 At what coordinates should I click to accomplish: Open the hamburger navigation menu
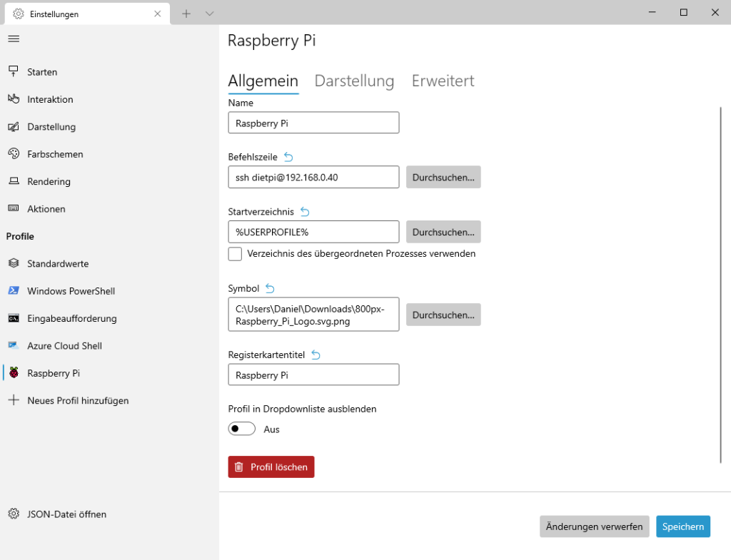coord(14,39)
